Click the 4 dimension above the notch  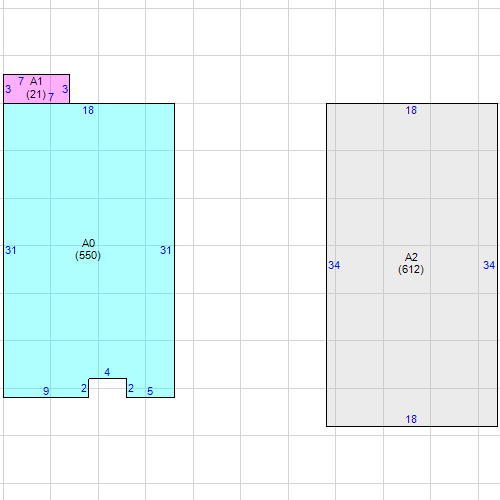[x=107, y=372]
